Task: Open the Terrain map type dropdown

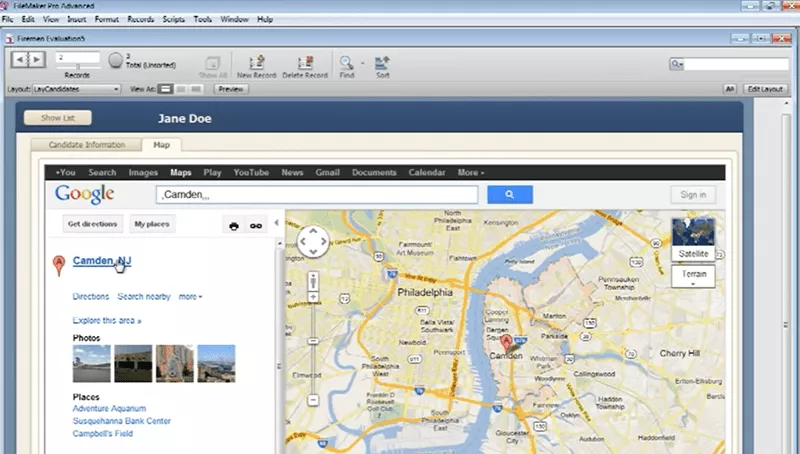Action: pyautogui.click(x=693, y=276)
